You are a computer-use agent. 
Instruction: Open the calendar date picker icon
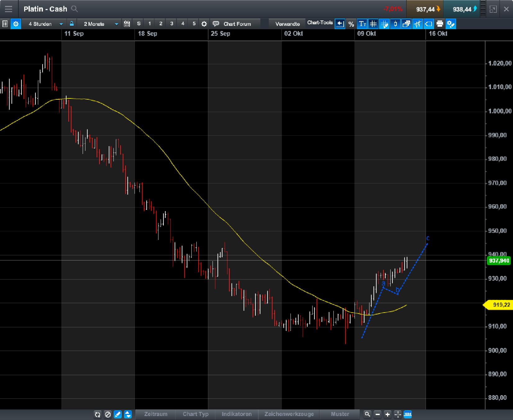click(127, 24)
